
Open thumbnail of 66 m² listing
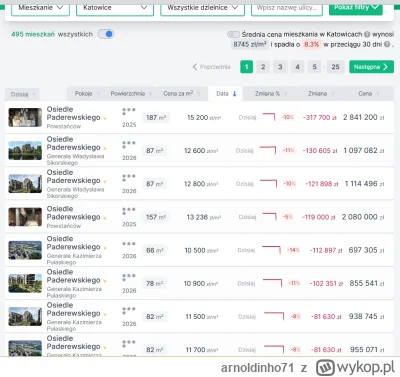click(25, 250)
